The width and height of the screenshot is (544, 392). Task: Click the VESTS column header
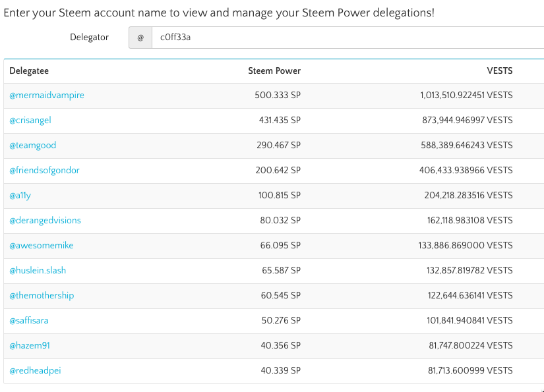499,71
